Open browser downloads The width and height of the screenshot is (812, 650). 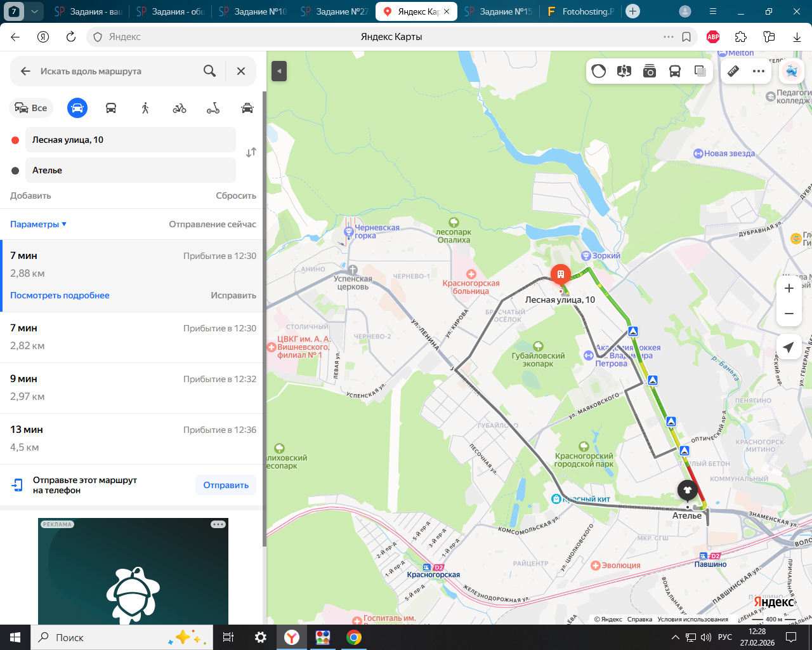[x=797, y=37]
